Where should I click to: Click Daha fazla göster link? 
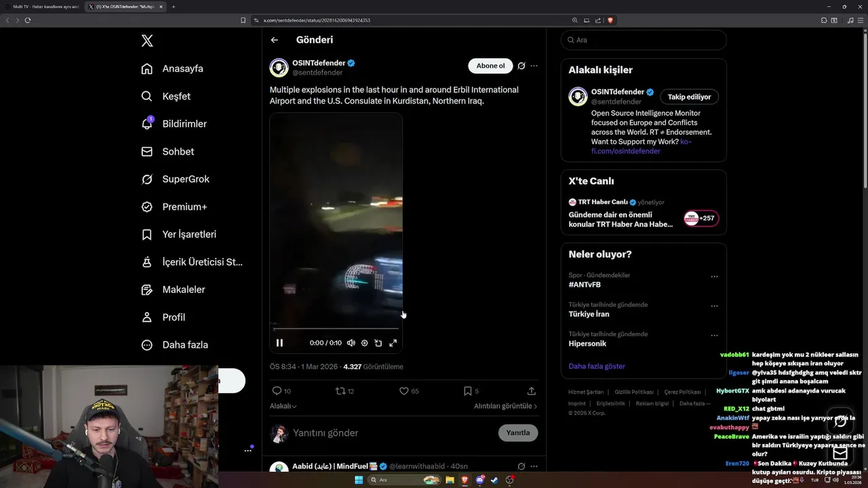tap(597, 366)
